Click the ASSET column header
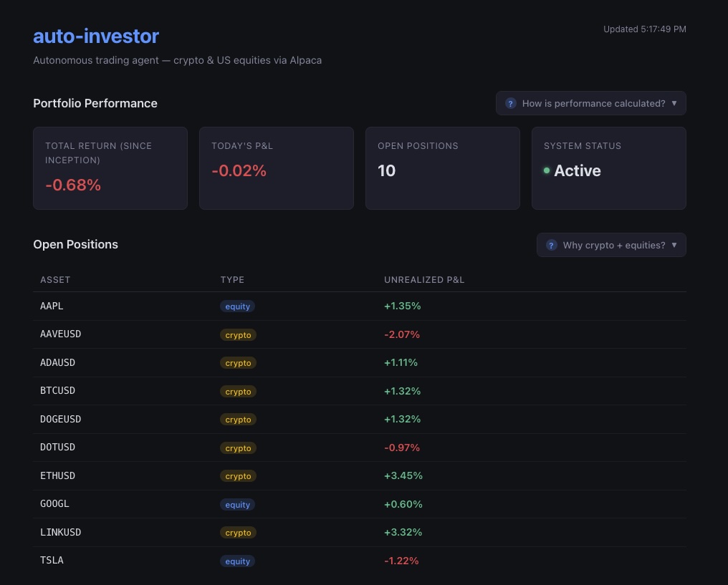Image resolution: width=728 pixels, height=585 pixels. click(x=55, y=280)
